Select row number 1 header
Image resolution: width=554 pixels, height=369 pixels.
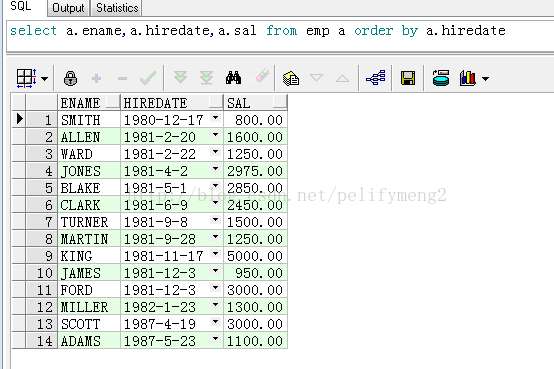[41, 120]
